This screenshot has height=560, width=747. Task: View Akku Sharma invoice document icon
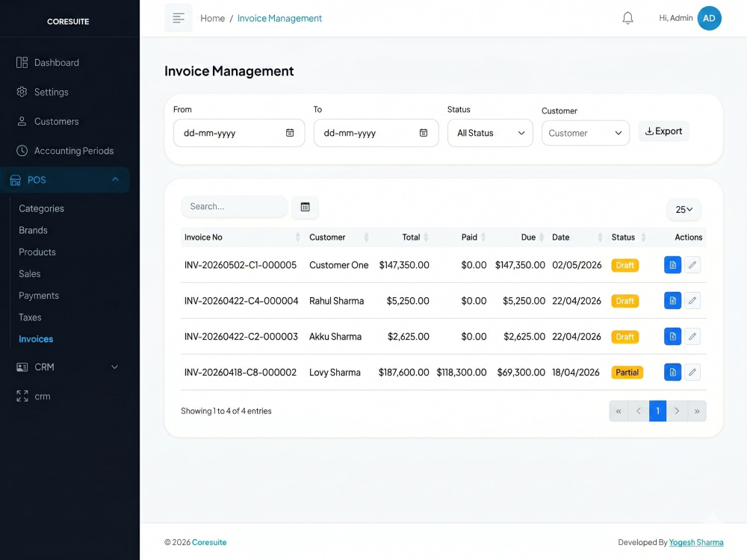click(x=672, y=336)
